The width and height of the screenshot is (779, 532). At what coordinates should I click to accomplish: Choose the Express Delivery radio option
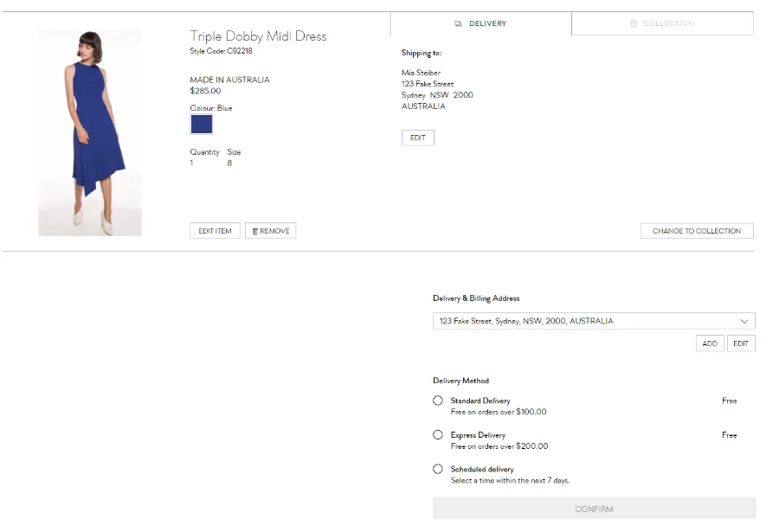coord(438,435)
